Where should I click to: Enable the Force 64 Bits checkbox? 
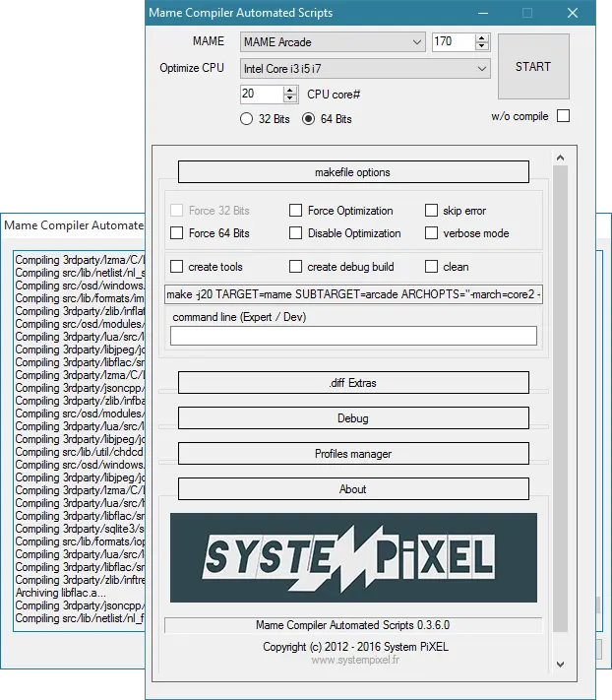pyautogui.click(x=177, y=233)
